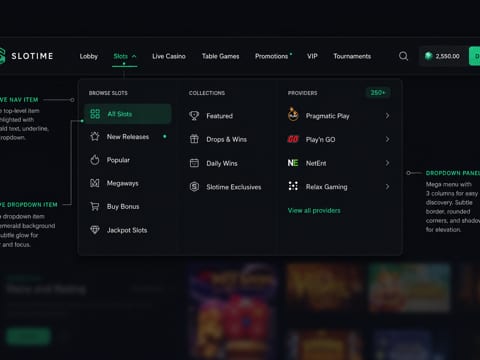Click the Slotime Exclusives badge icon
This screenshot has height=360, width=480.
tap(194, 187)
